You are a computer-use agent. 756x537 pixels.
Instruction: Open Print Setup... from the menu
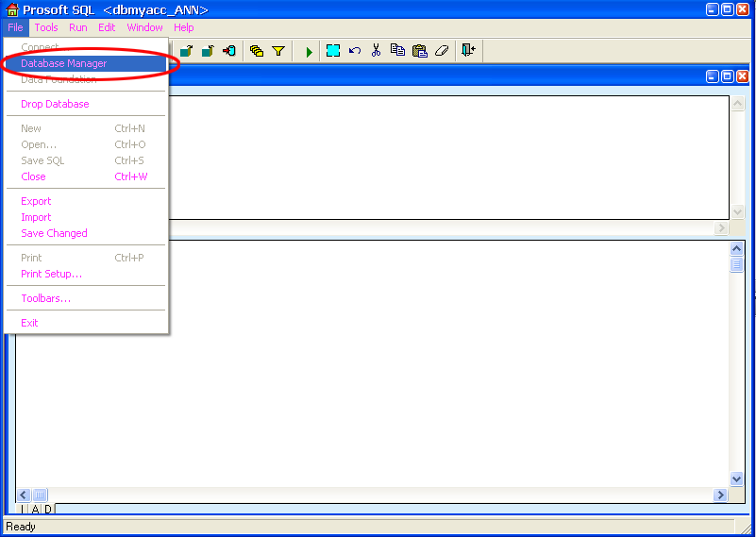(51, 274)
